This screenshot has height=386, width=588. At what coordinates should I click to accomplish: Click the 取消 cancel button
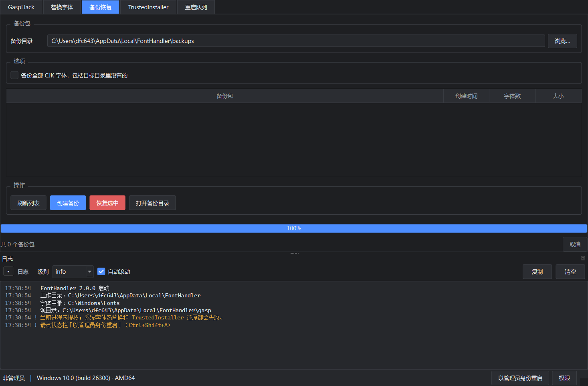point(575,244)
